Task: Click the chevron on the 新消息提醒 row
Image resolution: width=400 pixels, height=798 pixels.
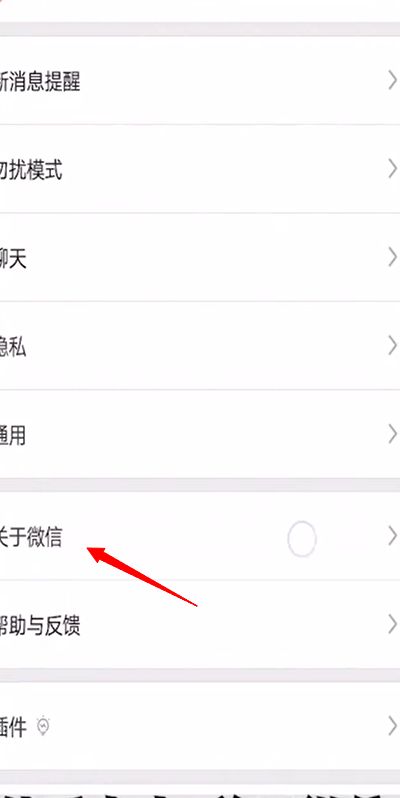Action: pyautogui.click(x=392, y=80)
